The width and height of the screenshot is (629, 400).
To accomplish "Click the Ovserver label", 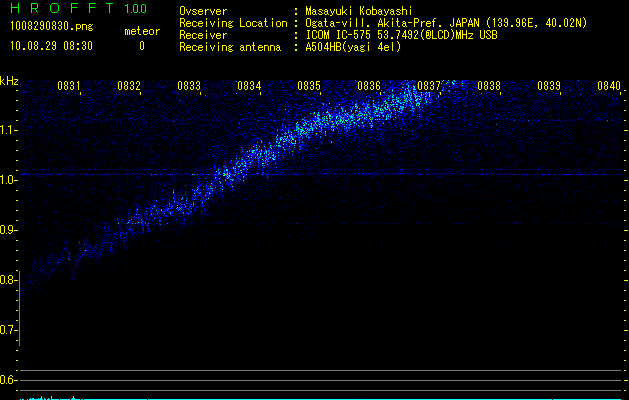I will pyautogui.click(x=203, y=11).
